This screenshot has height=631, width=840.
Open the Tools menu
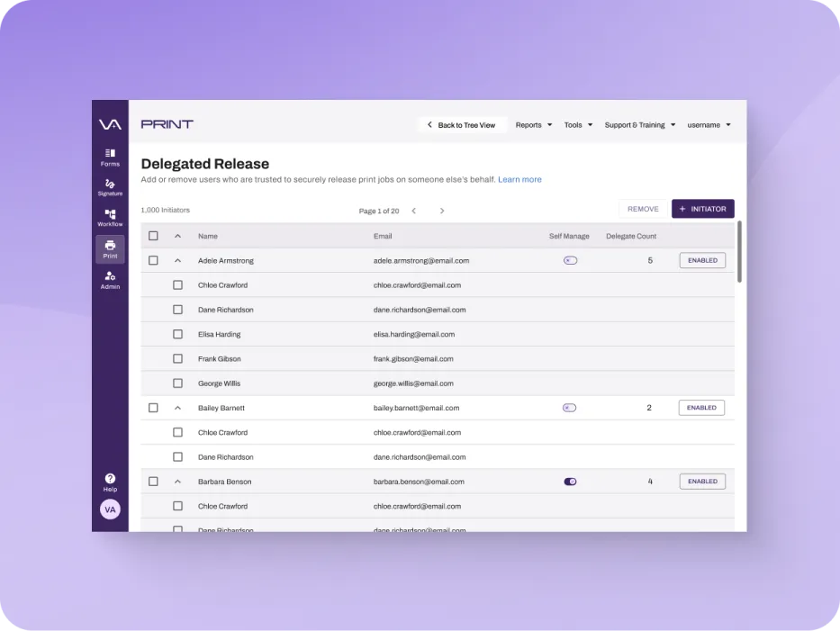[578, 125]
